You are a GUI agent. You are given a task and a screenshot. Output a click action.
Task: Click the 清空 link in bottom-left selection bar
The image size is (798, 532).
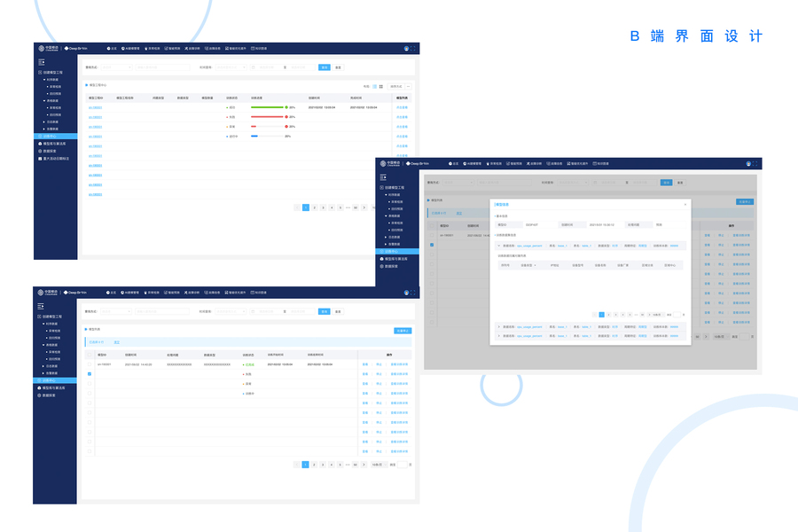pyautogui.click(x=116, y=342)
